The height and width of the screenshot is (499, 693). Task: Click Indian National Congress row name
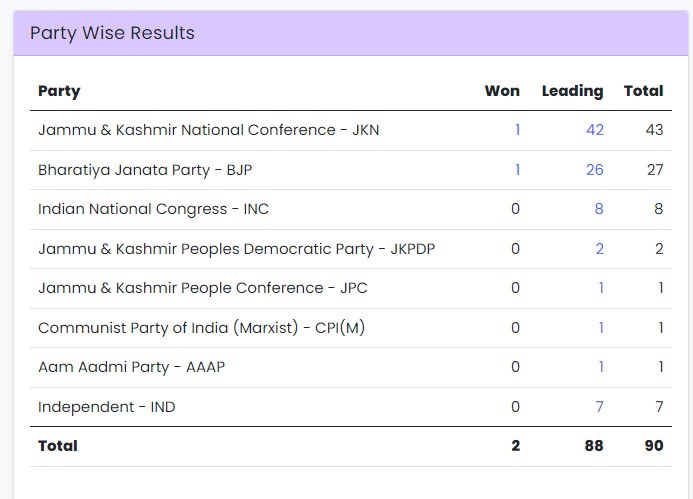[153, 209]
